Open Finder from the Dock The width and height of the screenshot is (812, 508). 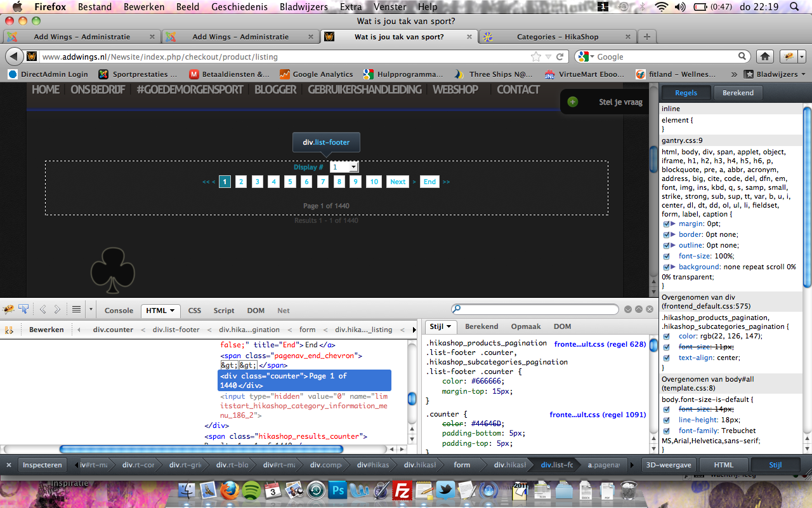click(187, 491)
